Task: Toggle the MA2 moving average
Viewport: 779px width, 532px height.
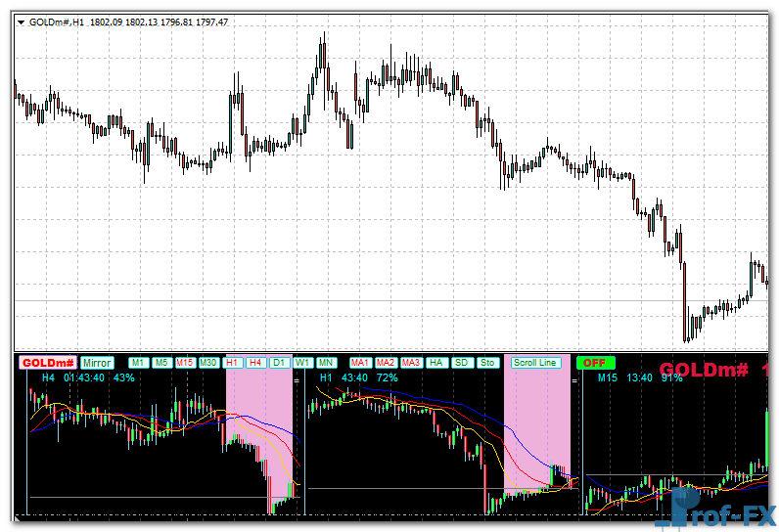Action: click(x=386, y=363)
